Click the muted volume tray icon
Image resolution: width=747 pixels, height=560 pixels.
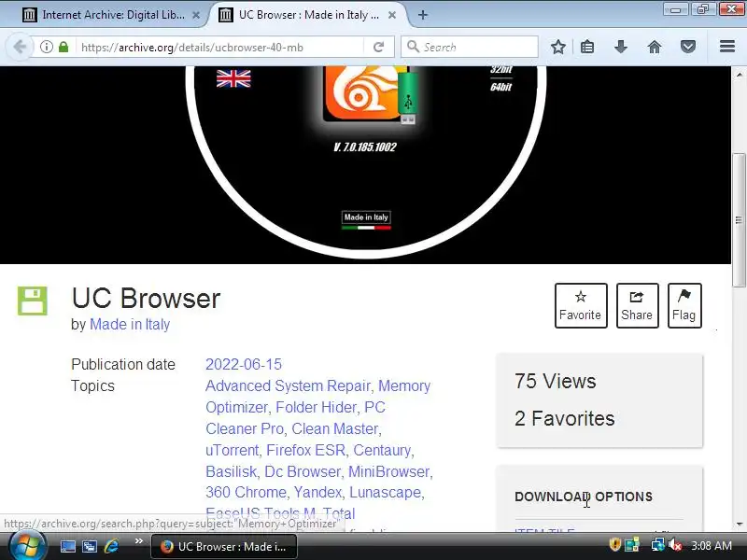674,545
